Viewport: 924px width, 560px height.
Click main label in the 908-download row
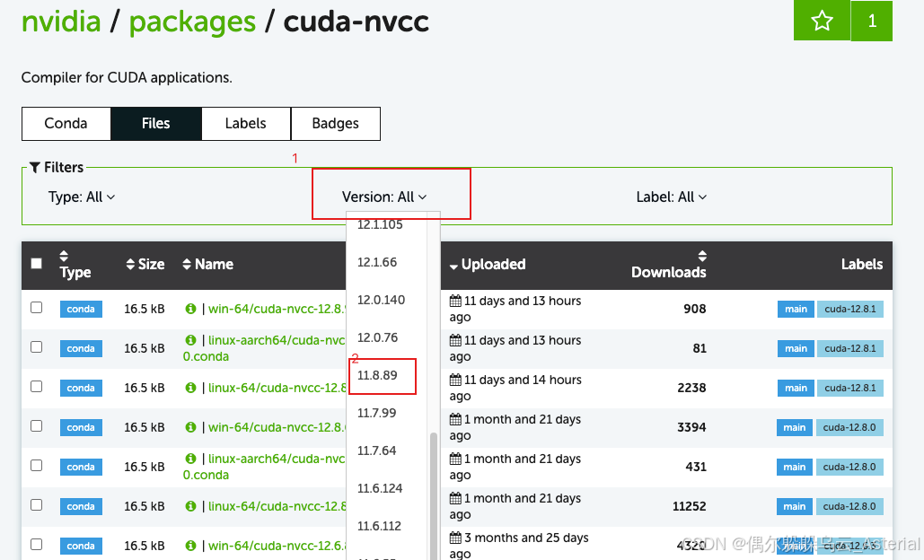point(796,309)
